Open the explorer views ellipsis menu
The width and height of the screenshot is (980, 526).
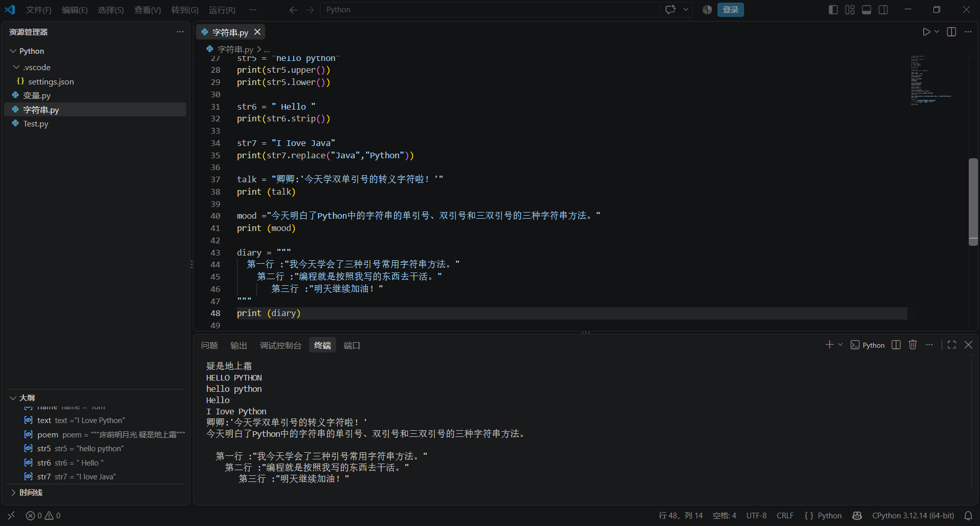point(180,32)
